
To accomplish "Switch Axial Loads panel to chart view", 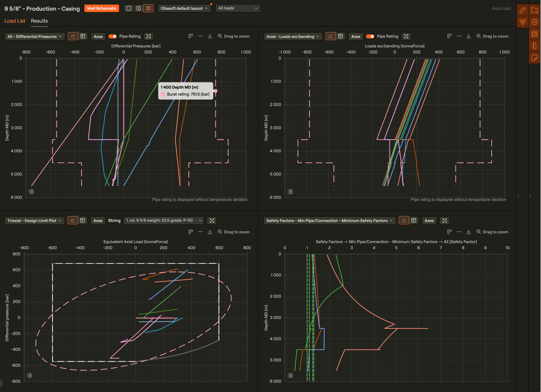I will (x=330, y=36).
